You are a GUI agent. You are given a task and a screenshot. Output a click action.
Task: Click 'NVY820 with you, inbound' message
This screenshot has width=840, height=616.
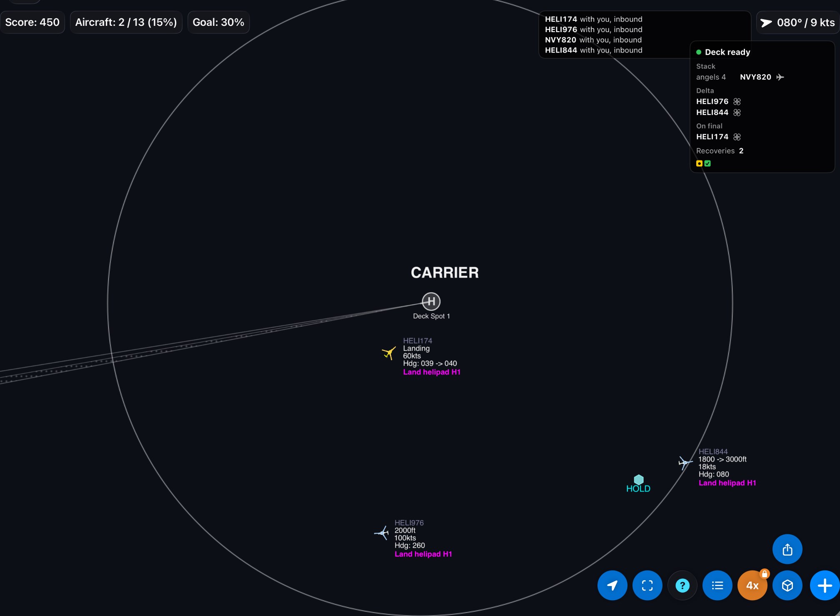pyautogui.click(x=593, y=40)
